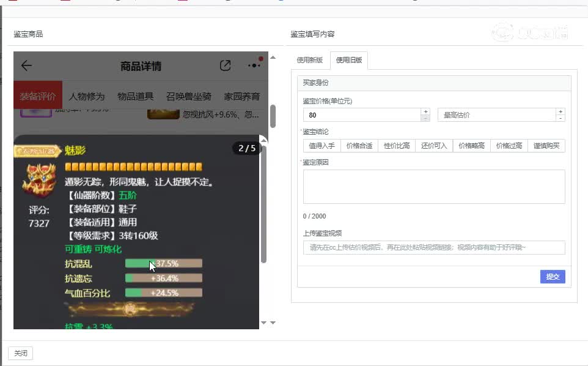Click the 上传鉴宝视频 link input field
Viewport: 588px width, 366px height.
434,247
